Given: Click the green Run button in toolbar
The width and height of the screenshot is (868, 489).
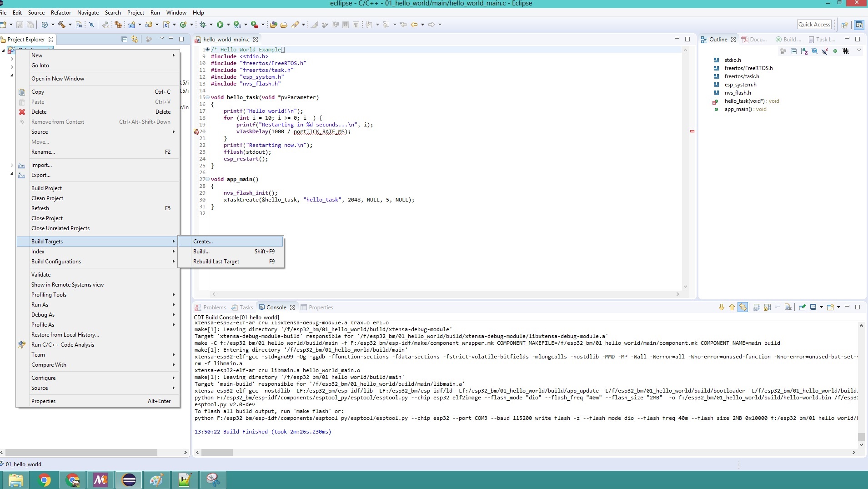Looking at the screenshot, I should click(220, 25).
